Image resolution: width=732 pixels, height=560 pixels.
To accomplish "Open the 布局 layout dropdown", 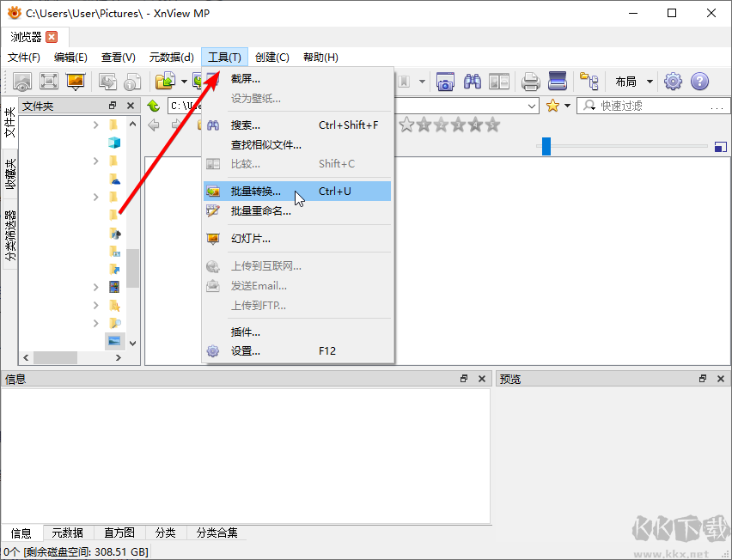I will tap(630, 82).
